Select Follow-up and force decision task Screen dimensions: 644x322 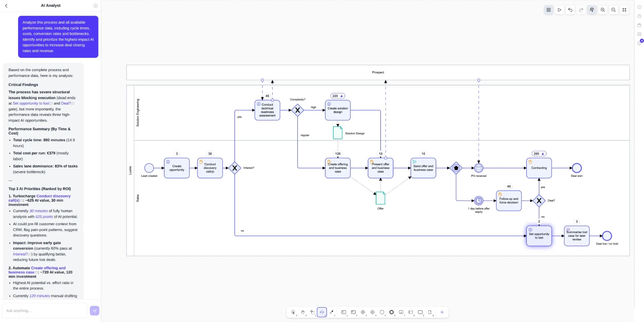(x=509, y=201)
